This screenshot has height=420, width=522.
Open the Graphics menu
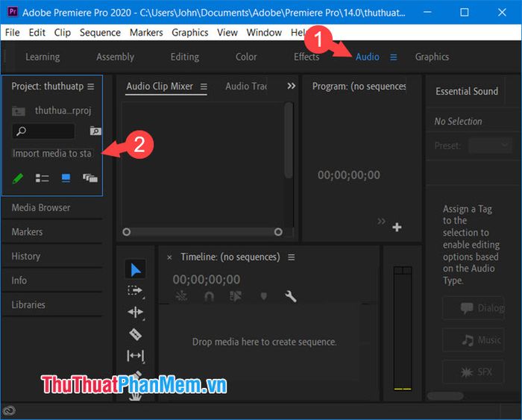(189, 32)
